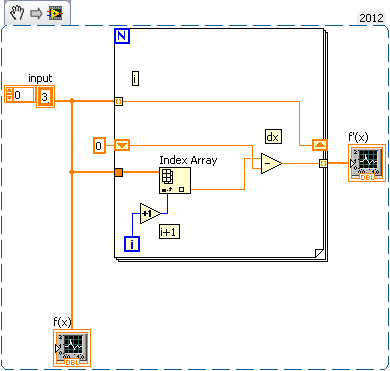The height and width of the screenshot is (371, 390).
Task: Click the input array label
Action: click(40, 78)
